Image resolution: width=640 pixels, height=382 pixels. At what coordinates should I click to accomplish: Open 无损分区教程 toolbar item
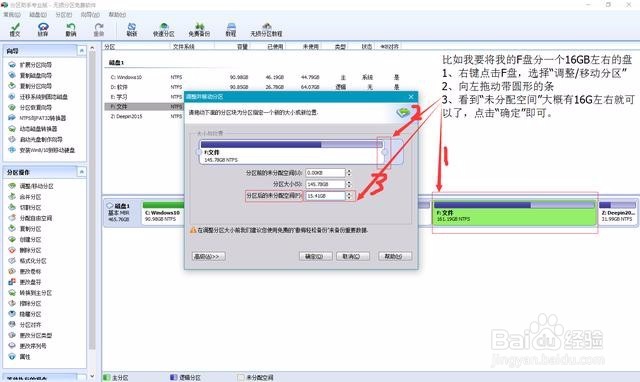[x=266, y=29]
